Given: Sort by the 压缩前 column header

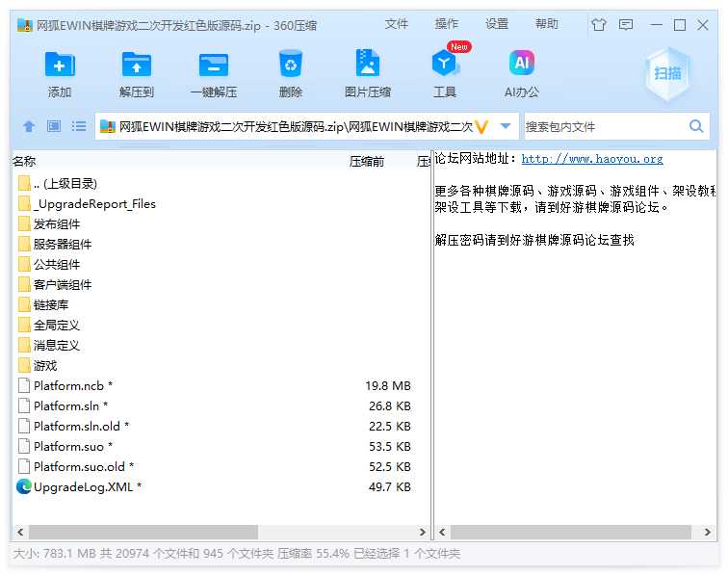Looking at the screenshot, I should click(x=367, y=161).
